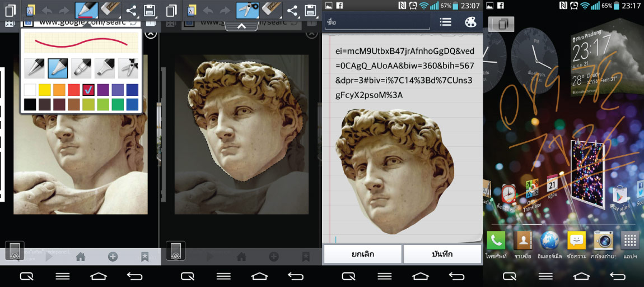Tap undo arrow in pen-settings screen toolbar
The width and height of the screenshot is (644, 287).
click(x=47, y=10)
